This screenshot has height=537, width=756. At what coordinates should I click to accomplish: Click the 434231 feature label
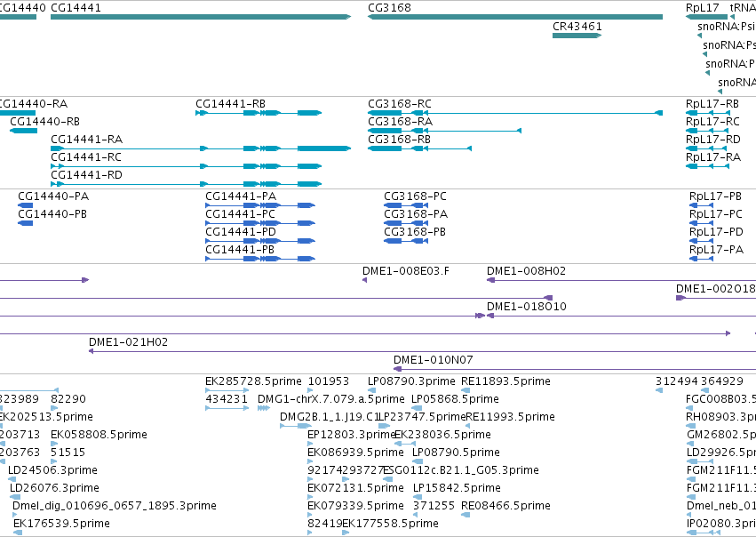(x=227, y=399)
